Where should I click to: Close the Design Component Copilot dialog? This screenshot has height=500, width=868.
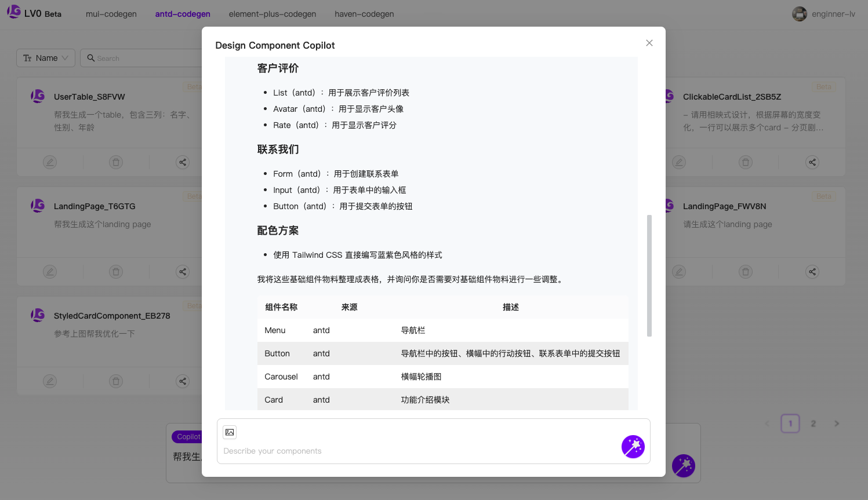click(649, 43)
